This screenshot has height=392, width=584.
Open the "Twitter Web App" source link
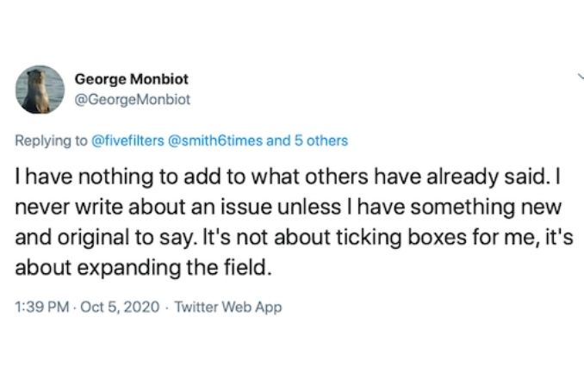pyautogui.click(x=227, y=307)
